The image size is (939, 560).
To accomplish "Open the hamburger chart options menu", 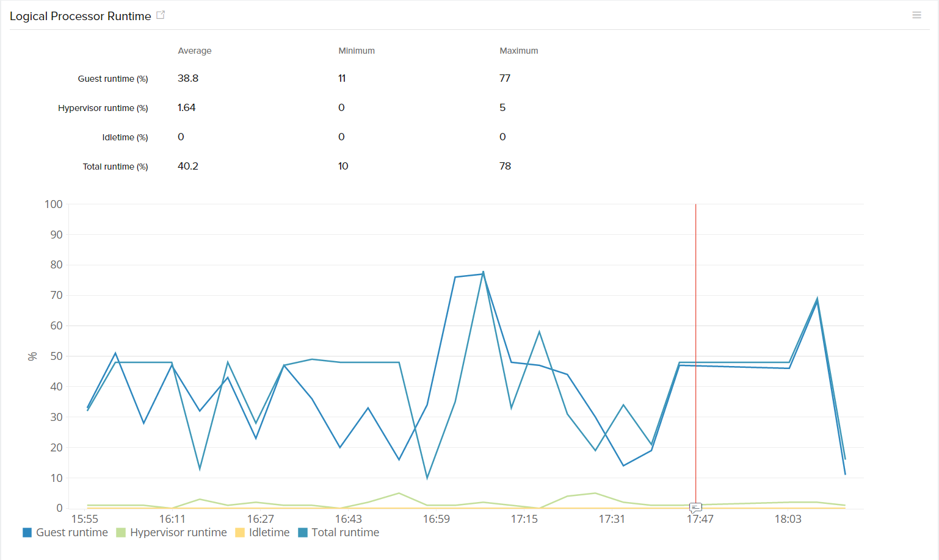I will [x=916, y=15].
